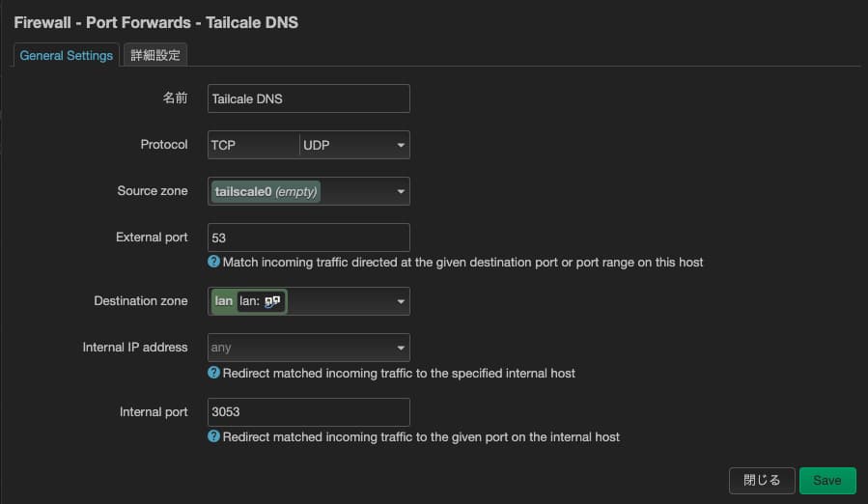The width and height of the screenshot is (868, 504).
Task: Expand the Protocol dropdown arrow
Action: 400,146
